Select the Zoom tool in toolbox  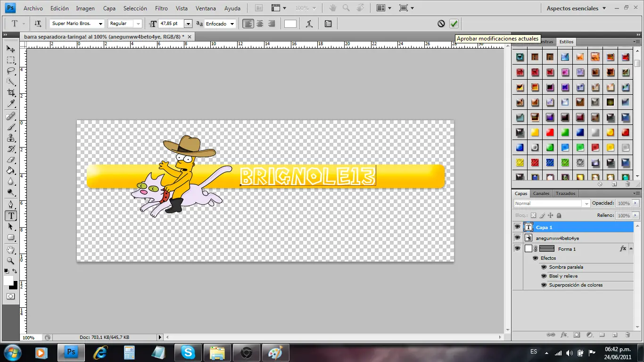pos(10,261)
